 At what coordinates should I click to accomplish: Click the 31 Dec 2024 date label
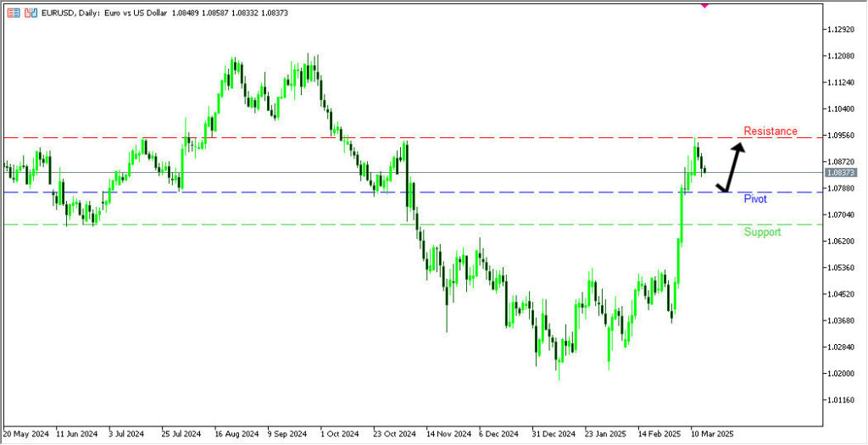point(554,433)
